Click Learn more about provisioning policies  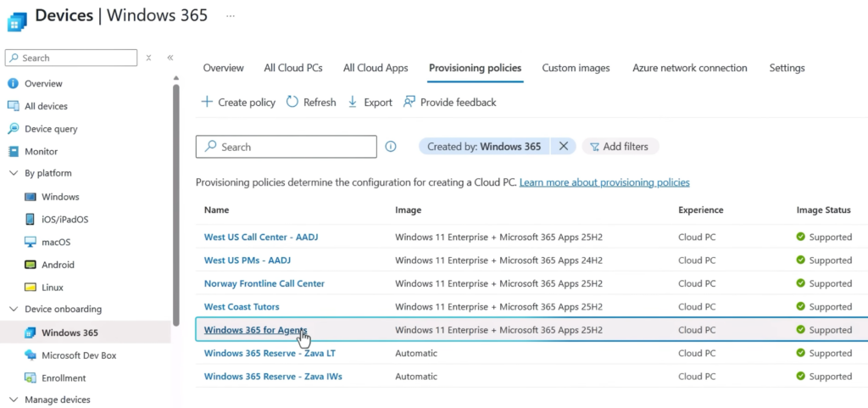pos(604,182)
